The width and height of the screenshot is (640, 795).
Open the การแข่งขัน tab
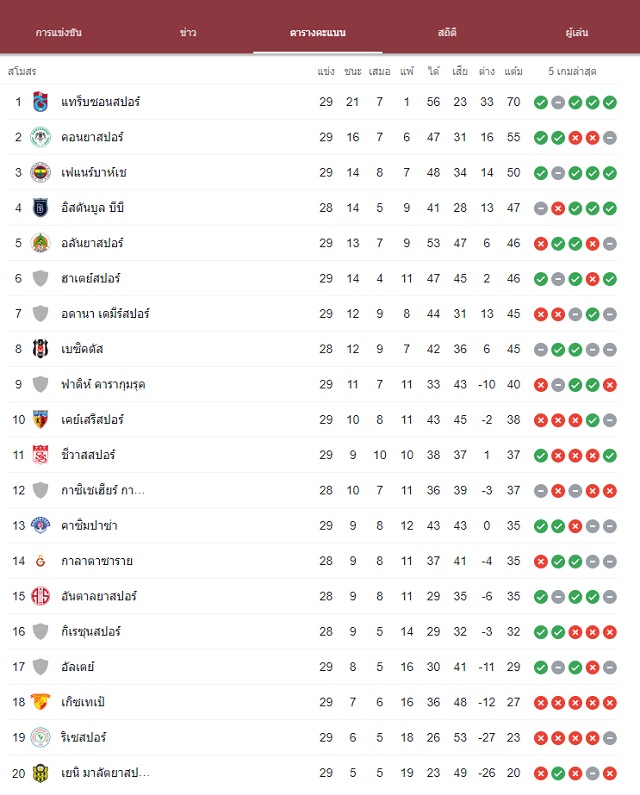click(59, 32)
